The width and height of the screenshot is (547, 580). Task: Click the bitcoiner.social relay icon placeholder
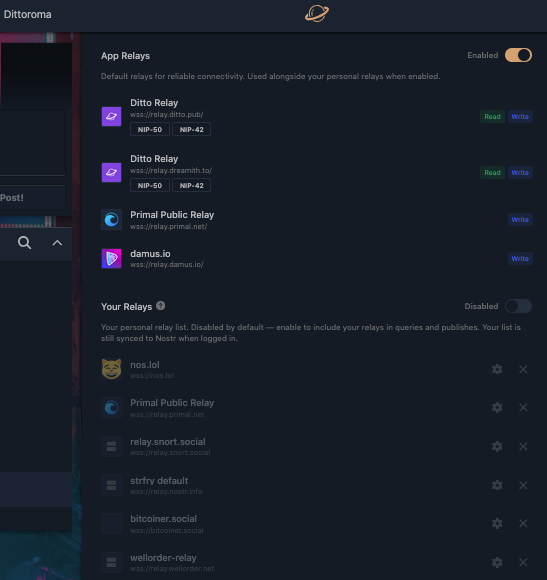click(111, 524)
